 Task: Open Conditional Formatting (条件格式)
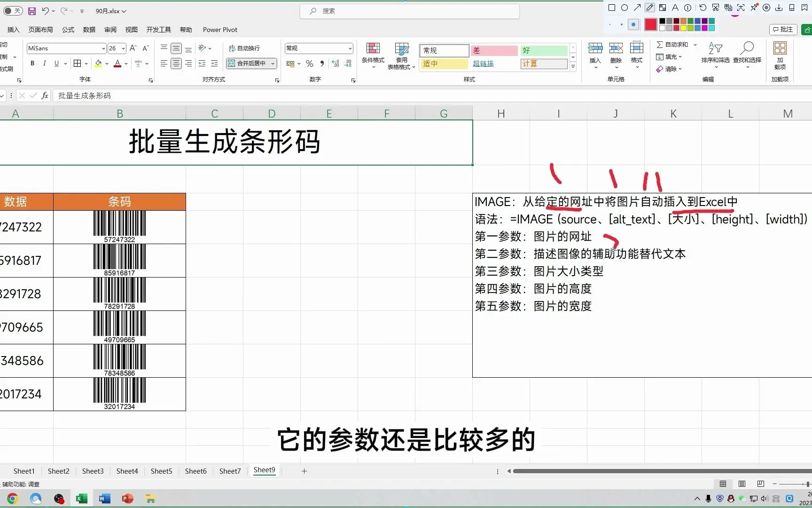373,56
